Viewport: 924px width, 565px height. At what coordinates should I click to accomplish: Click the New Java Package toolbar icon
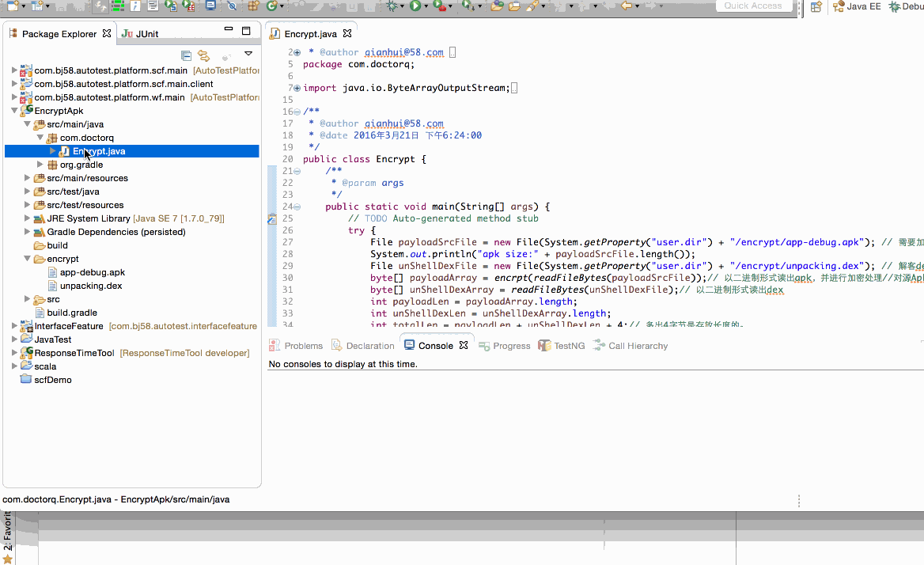tap(253, 6)
